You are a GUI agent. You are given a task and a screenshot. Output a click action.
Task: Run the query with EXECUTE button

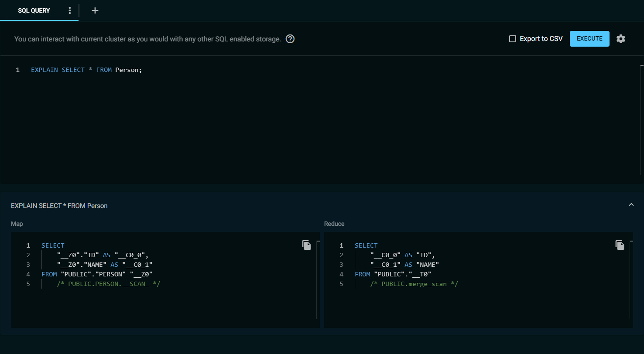point(589,39)
